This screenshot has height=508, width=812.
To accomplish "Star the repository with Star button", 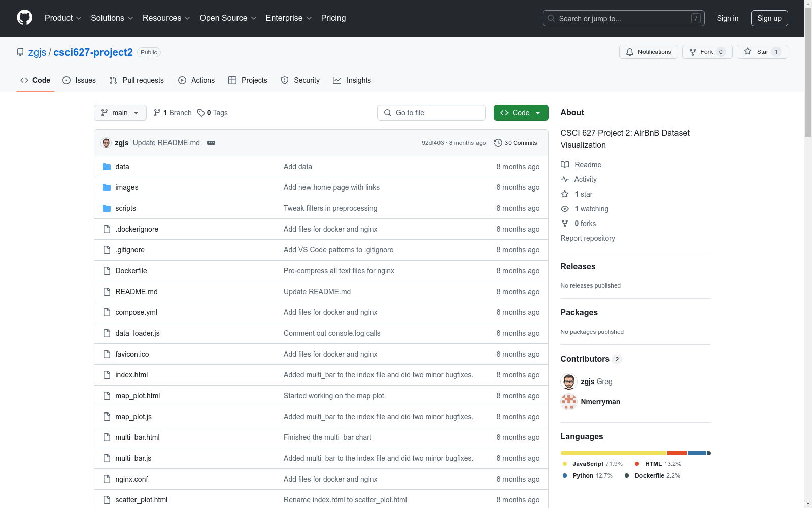I will click(x=762, y=52).
